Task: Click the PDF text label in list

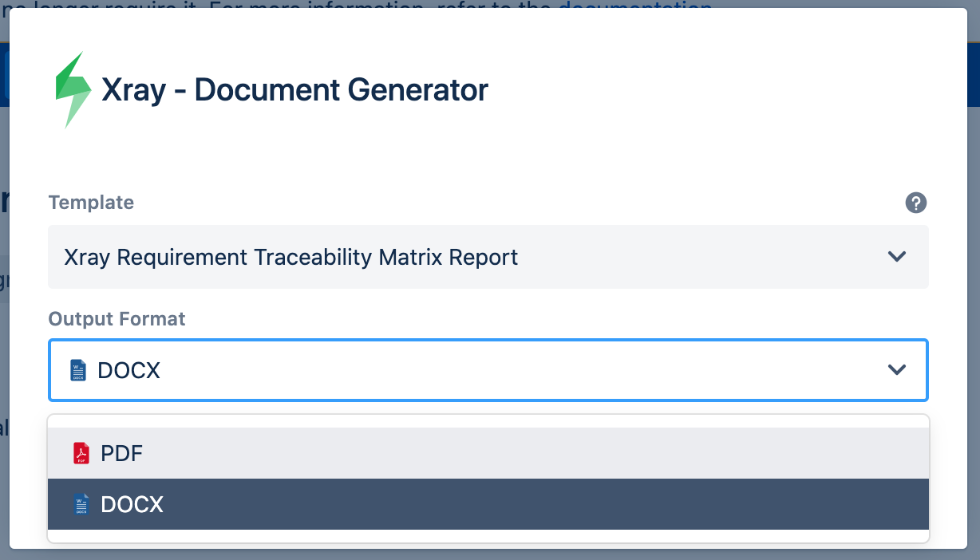Action: pyautogui.click(x=121, y=454)
